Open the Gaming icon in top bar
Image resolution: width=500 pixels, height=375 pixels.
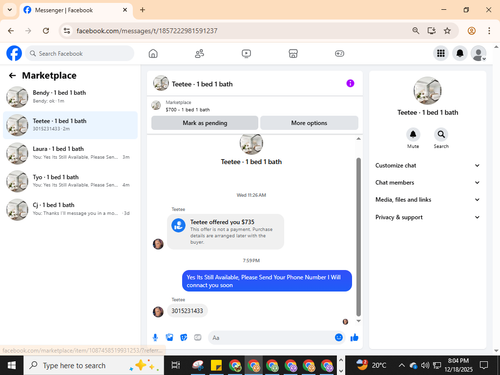(340, 53)
